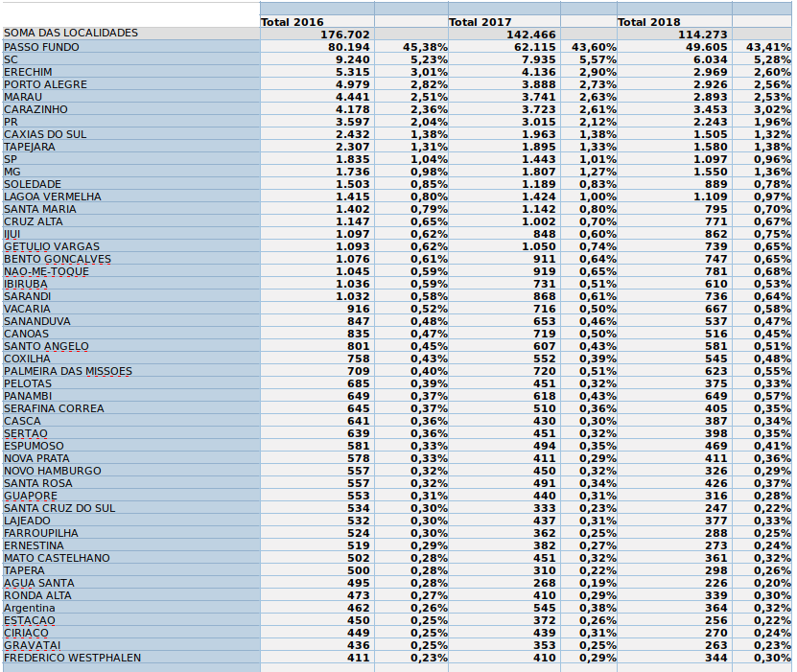Select the 'Total 2016' header cell
Viewport: 797px width, 672px height.
point(293,21)
